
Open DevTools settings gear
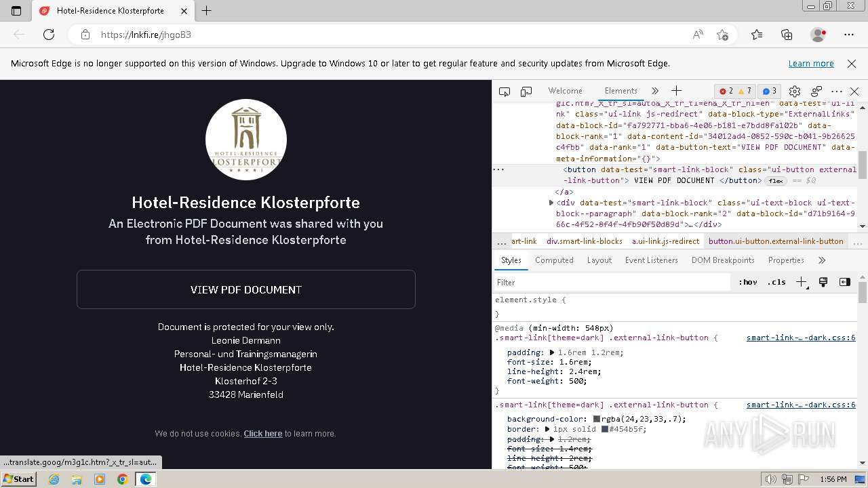point(795,91)
